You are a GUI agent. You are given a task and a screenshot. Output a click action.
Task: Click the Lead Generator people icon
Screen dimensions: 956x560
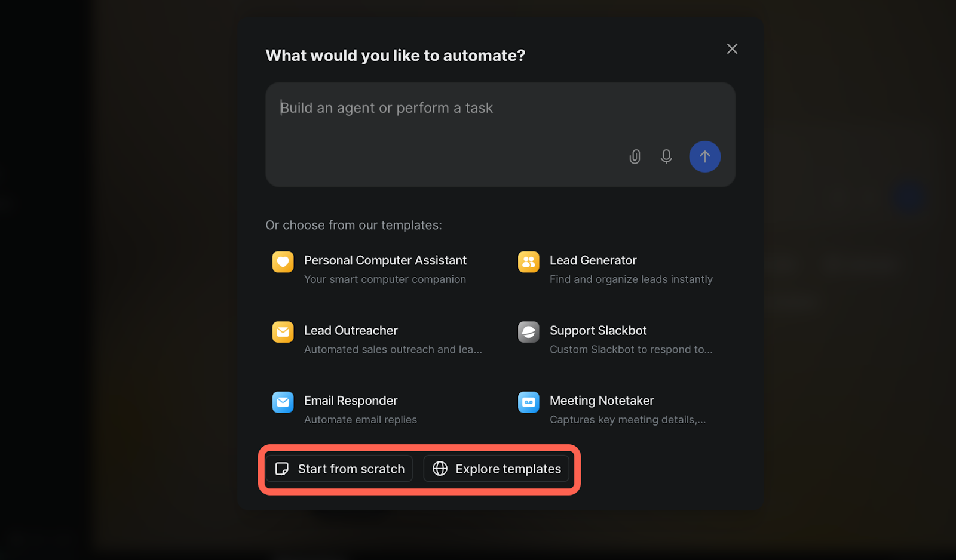coord(528,261)
